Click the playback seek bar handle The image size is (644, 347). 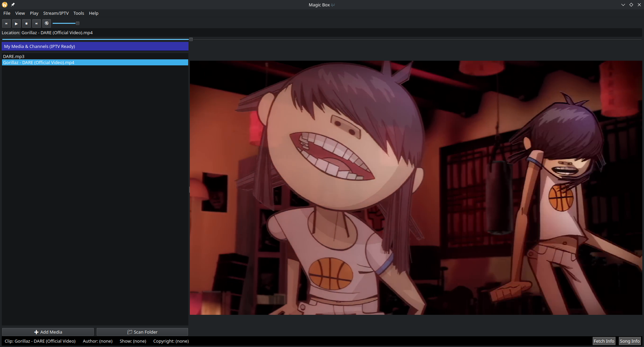(191, 40)
